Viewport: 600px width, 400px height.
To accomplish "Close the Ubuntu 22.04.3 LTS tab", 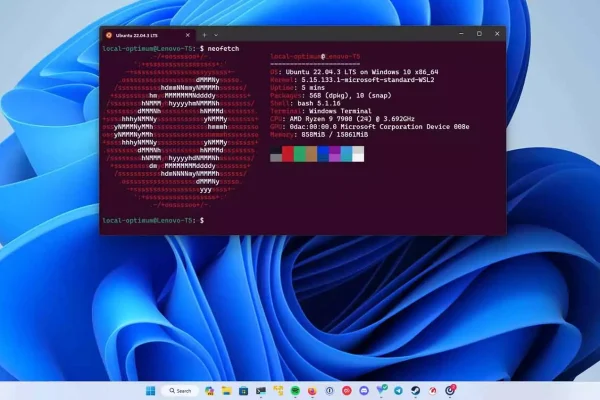I will (x=188, y=35).
